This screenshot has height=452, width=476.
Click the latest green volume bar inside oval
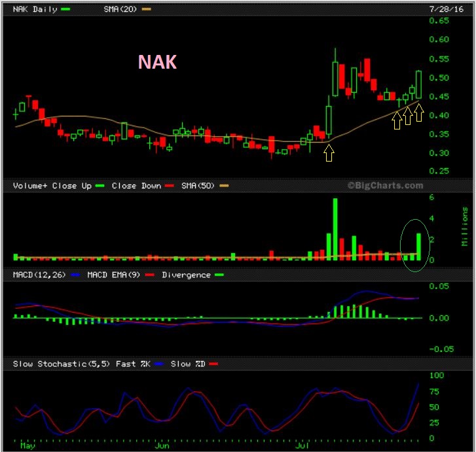point(418,247)
